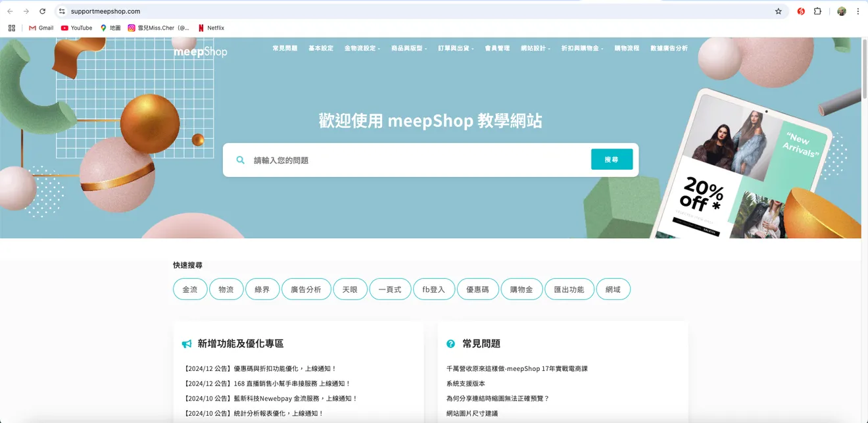This screenshot has width=868, height=423.
Task: Select the 物流 quick search tag
Action: point(226,289)
